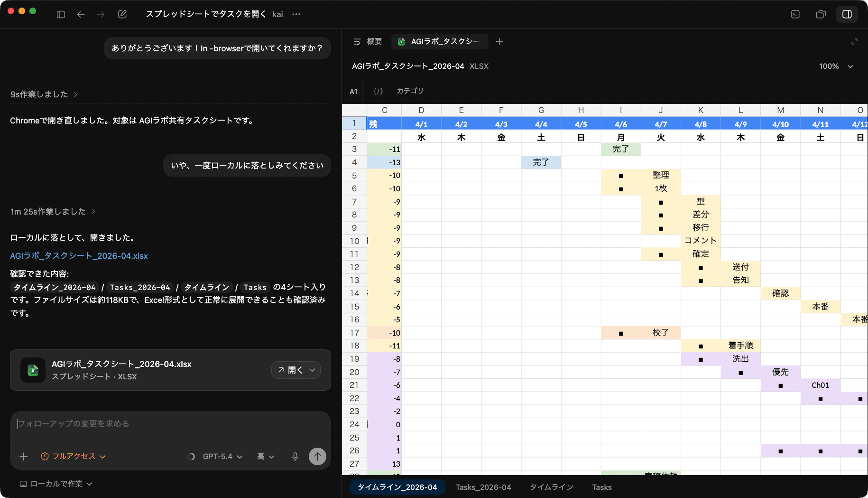Open the 100% zoom level dropdown
Screen dimensions: 868x498
pos(836,66)
